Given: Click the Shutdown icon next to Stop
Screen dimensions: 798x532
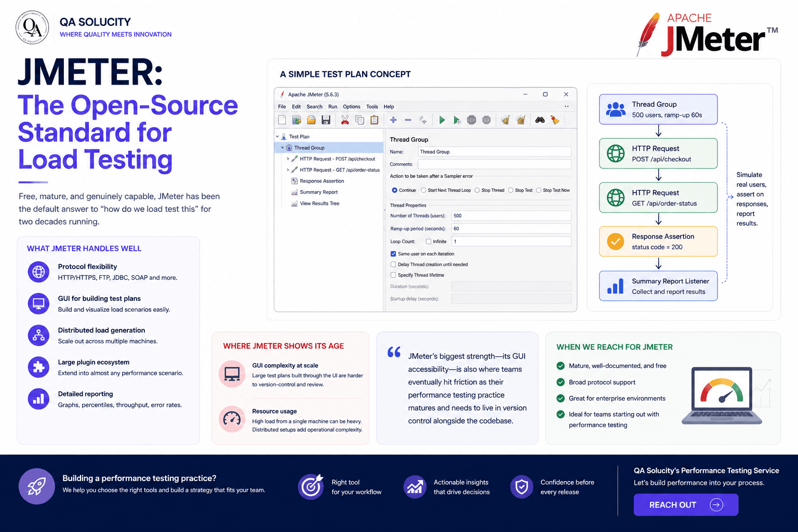Looking at the screenshot, I should 486,120.
